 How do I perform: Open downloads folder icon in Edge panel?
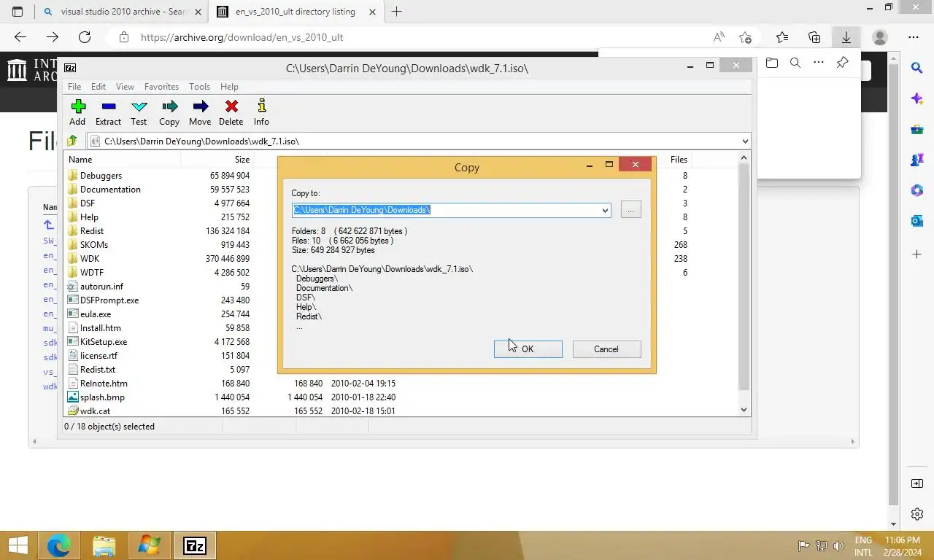[772, 63]
